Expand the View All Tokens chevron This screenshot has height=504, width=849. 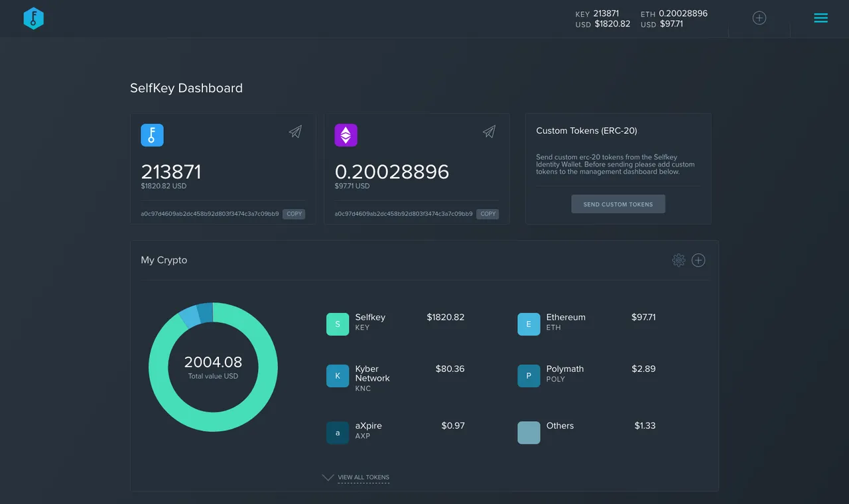point(328,477)
